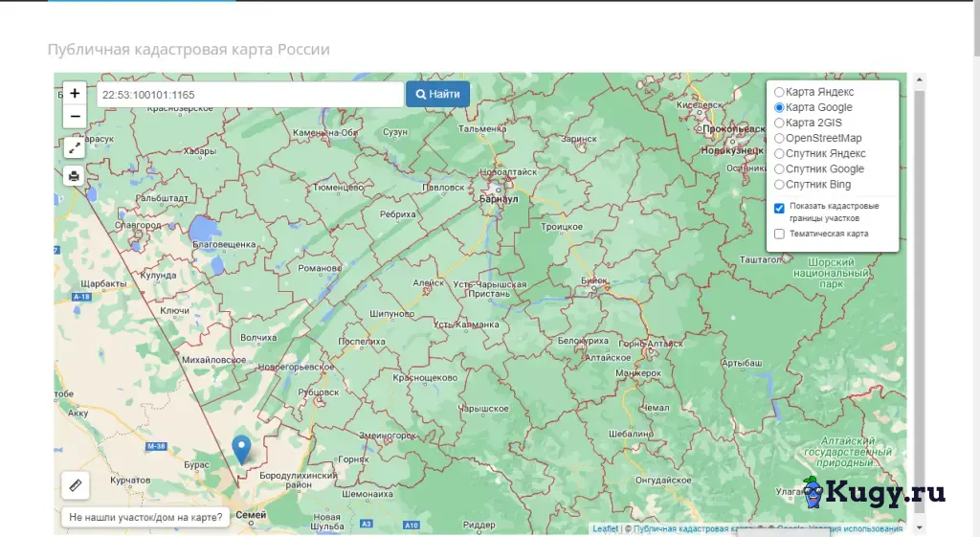Click the Змеиногорск label on map
980x537 pixels.
(x=388, y=436)
